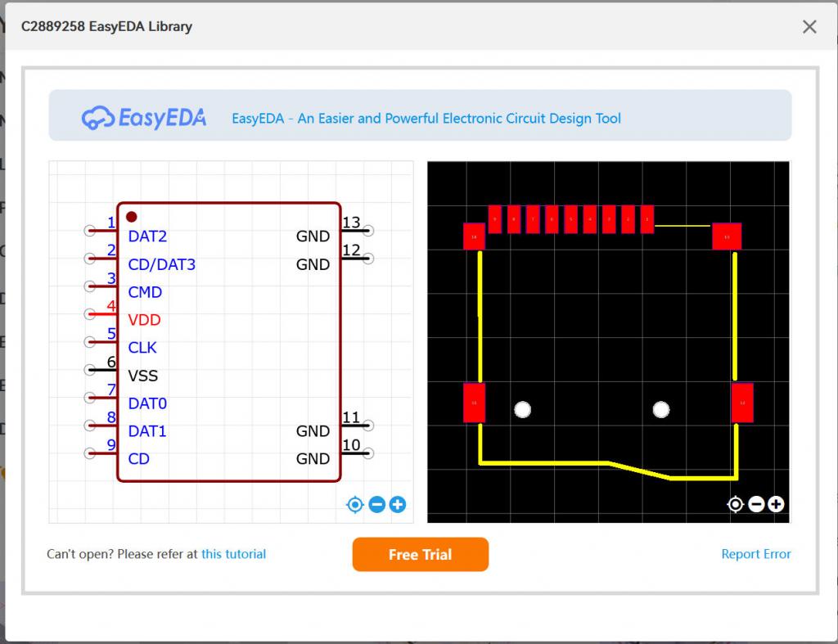Click the dark red pin-1 marker dot

tap(132, 217)
